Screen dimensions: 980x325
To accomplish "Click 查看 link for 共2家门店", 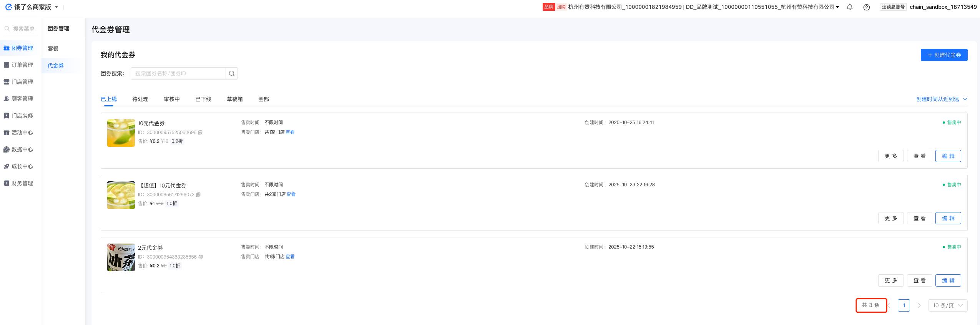I will 291,194.
